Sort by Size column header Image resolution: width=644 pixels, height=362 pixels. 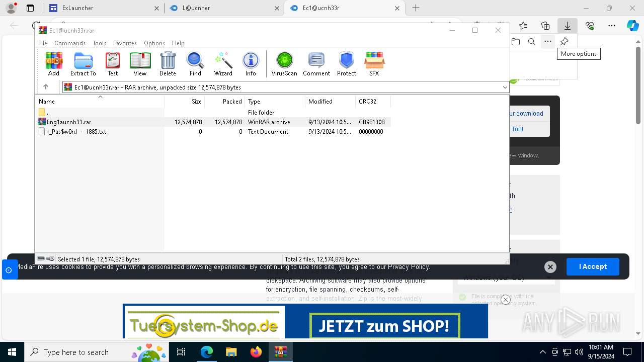184,101
